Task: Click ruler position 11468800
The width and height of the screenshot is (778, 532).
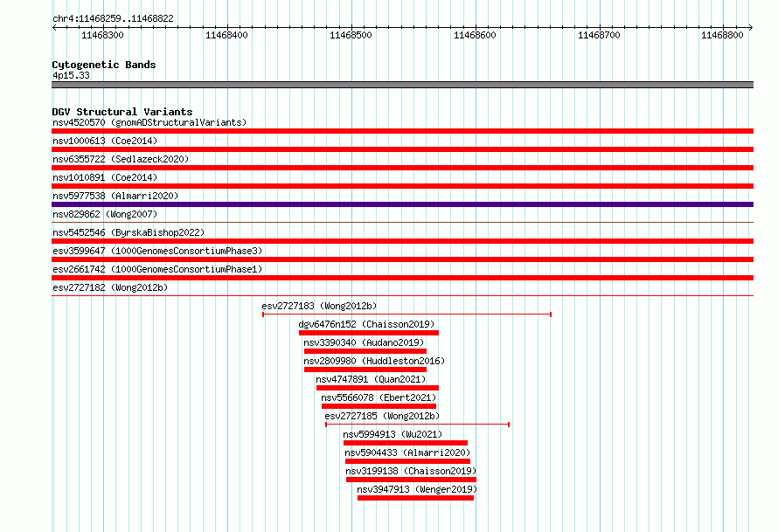Action: click(722, 35)
